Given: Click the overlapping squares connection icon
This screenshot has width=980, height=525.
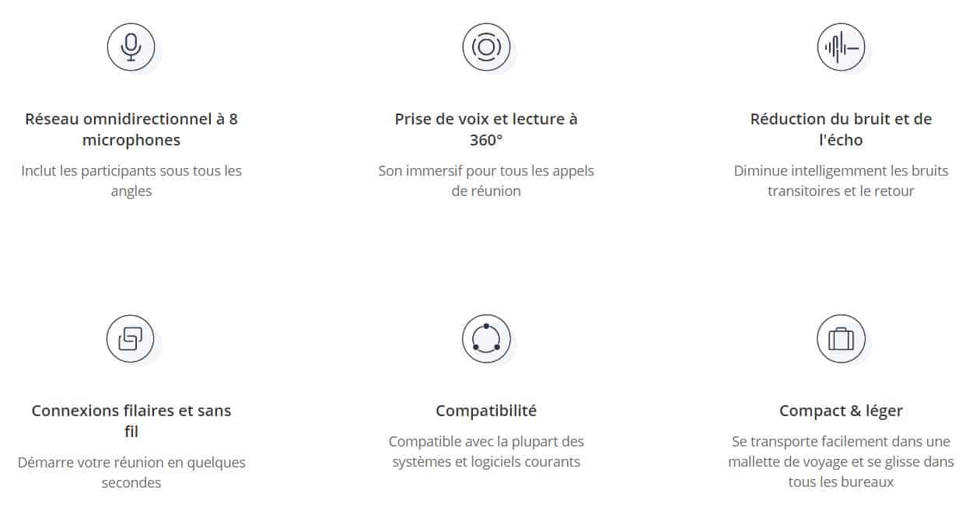Looking at the screenshot, I should 131,338.
